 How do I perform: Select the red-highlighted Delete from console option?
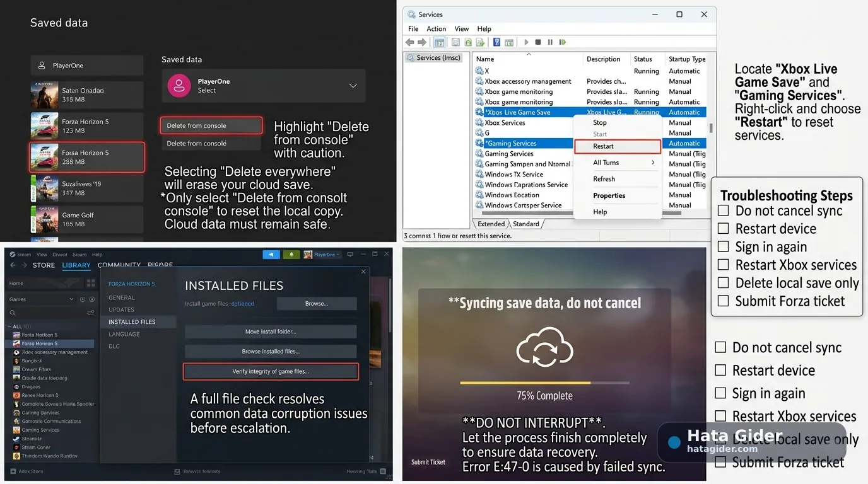pyautogui.click(x=211, y=125)
